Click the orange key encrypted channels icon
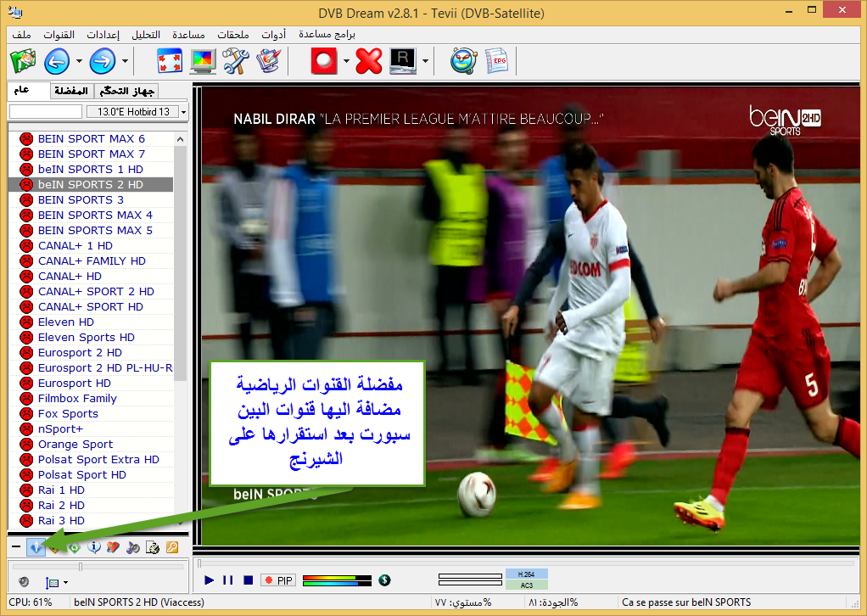This screenshot has height=616, width=867. (172, 547)
